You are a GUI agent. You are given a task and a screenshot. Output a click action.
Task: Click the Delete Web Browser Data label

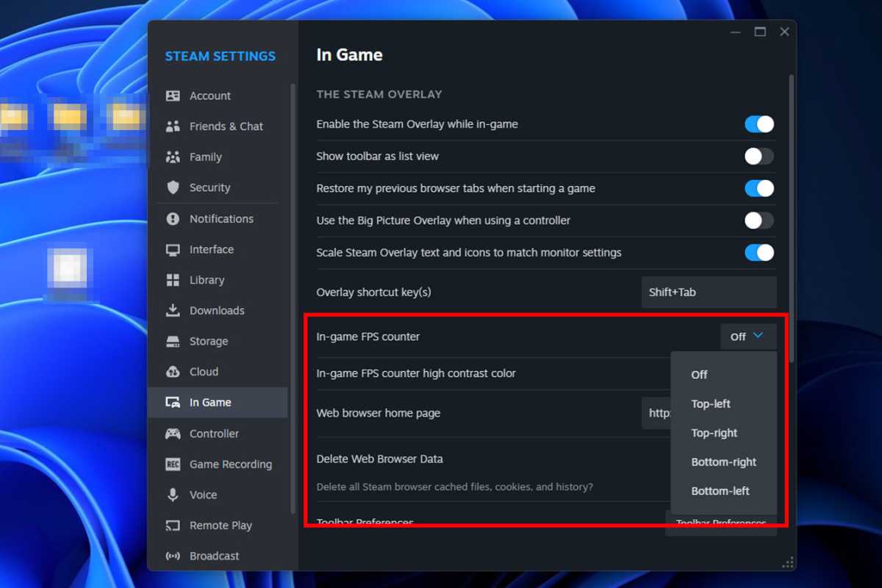click(379, 459)
